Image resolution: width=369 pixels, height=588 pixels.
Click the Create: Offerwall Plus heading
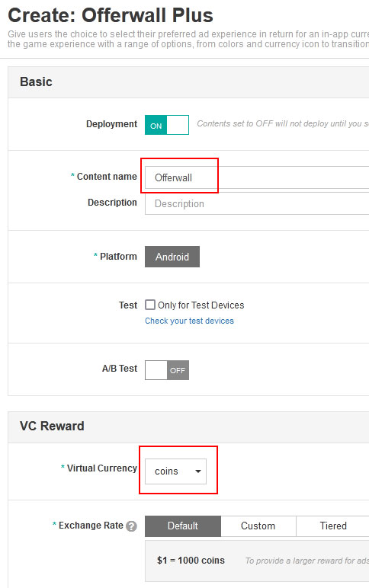pos(111,15)
